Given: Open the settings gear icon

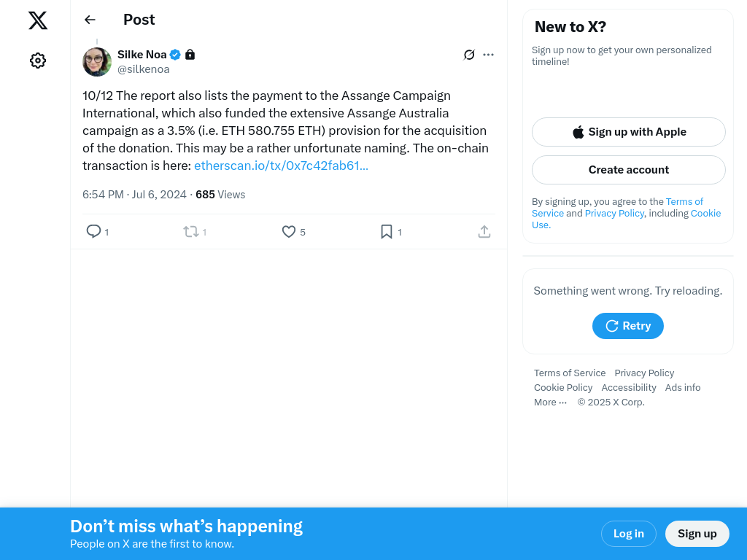Looking at the screenshot, I should [38, 61].
